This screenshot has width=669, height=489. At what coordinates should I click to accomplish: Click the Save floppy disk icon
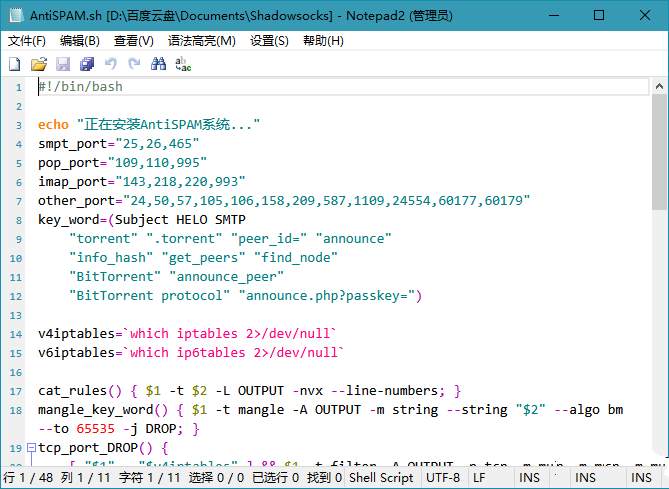coord(63,64)
